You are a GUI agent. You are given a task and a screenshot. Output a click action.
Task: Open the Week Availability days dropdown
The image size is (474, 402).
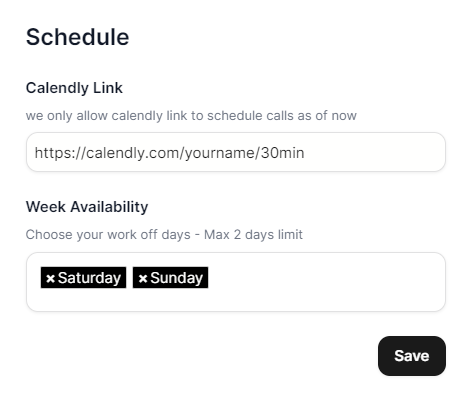[236, 282]
